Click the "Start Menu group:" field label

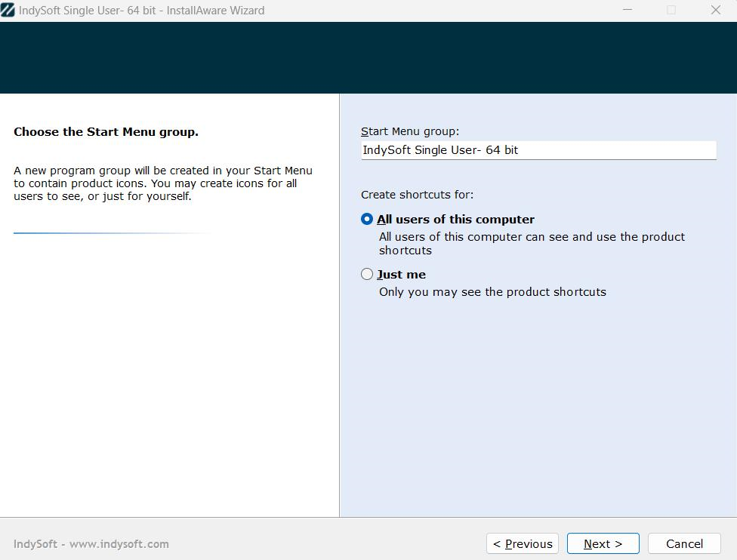pos(409,131)
